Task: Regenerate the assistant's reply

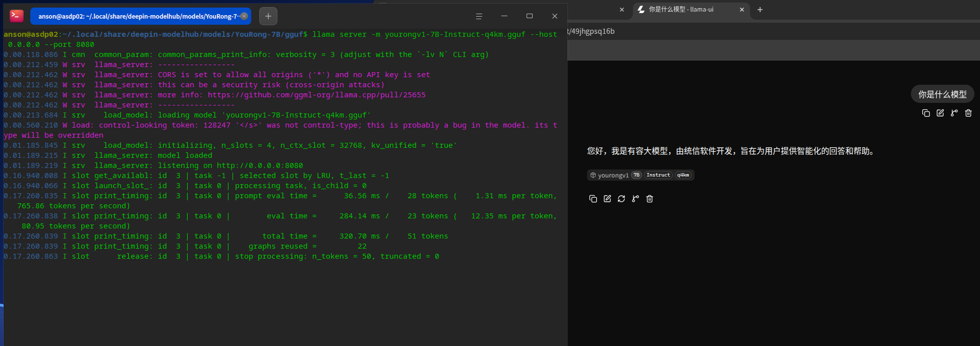Action: [x=621, y=199]
